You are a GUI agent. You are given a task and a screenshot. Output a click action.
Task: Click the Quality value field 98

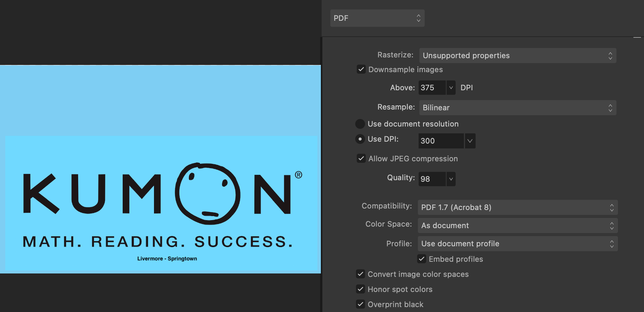click(432, 179)
